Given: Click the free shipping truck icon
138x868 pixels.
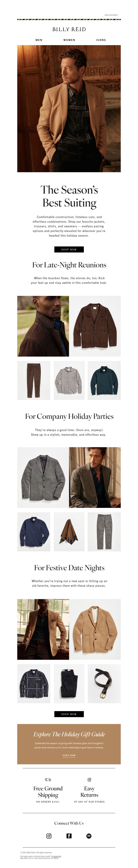Looking at the screenshot, I should (x=48, y=780).
